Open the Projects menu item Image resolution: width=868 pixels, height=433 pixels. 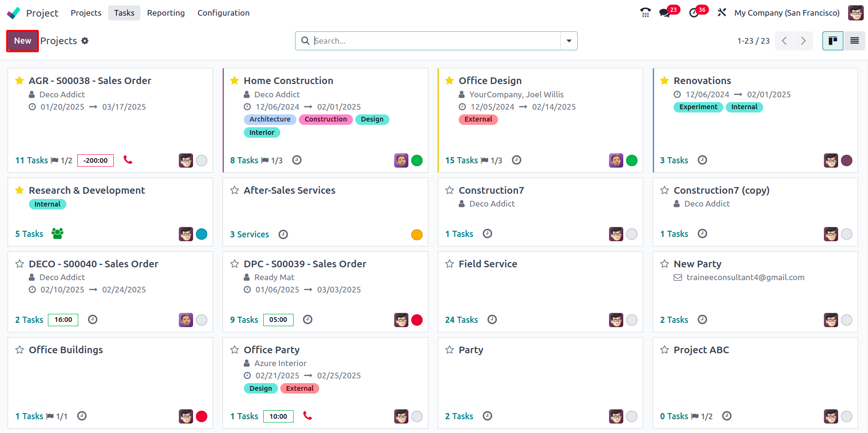click(x=86, y=13)
